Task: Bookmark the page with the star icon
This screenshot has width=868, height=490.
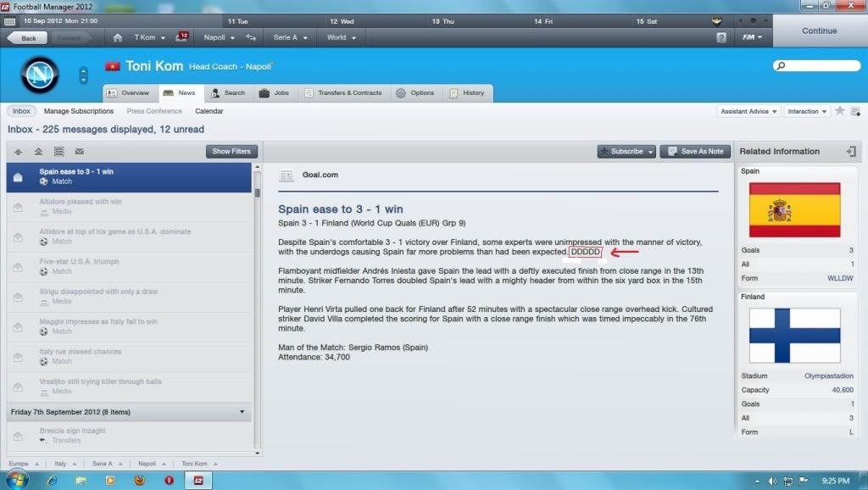Action: [x=840, y=111]
